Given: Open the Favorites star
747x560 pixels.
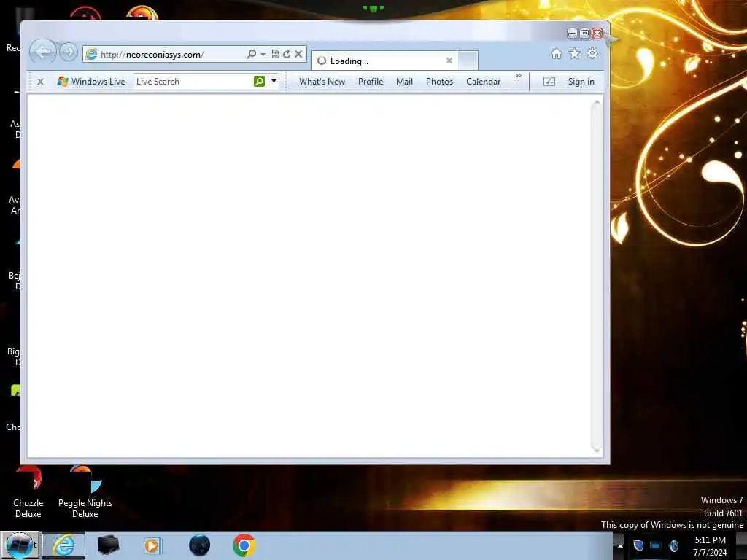Looking at the screenshot, I should pyautogui.click(x=575, y=54).
